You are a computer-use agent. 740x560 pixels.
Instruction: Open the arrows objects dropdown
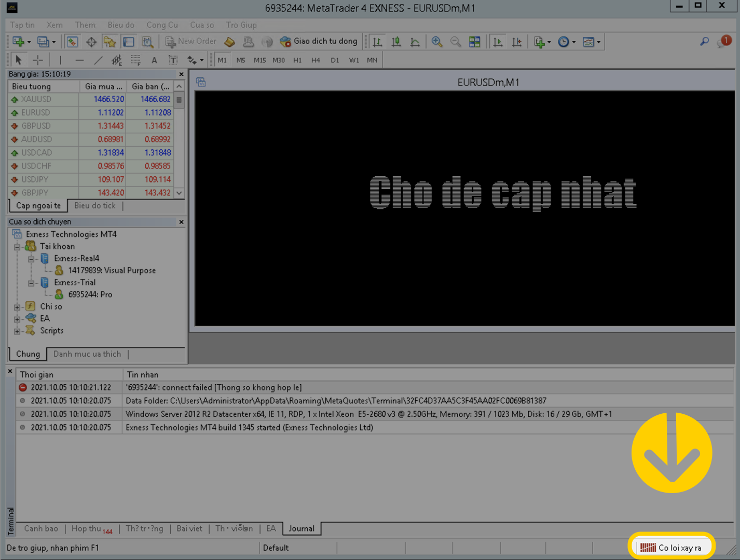pyautogui.click(x=195, y=60)
